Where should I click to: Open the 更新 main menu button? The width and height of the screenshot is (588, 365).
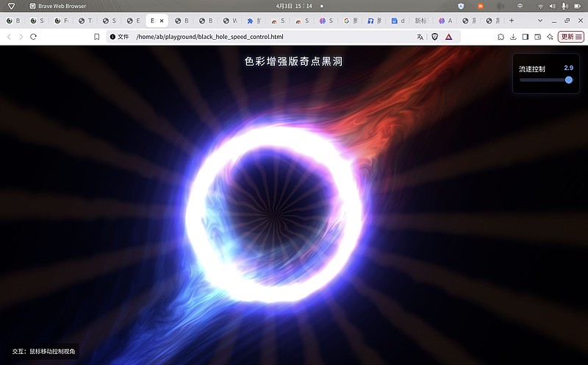(571, 37)
